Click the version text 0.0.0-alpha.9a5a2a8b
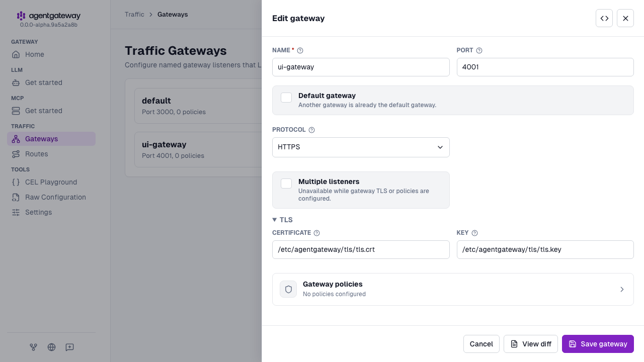This screenshot has width=644, height=362. pyautogui.click(x=49, y=25)
